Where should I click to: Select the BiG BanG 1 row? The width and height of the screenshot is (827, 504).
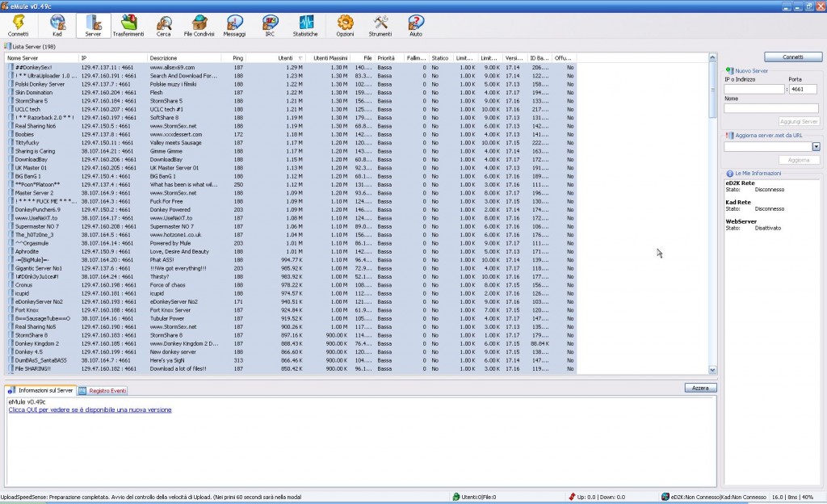pos(291,176)
